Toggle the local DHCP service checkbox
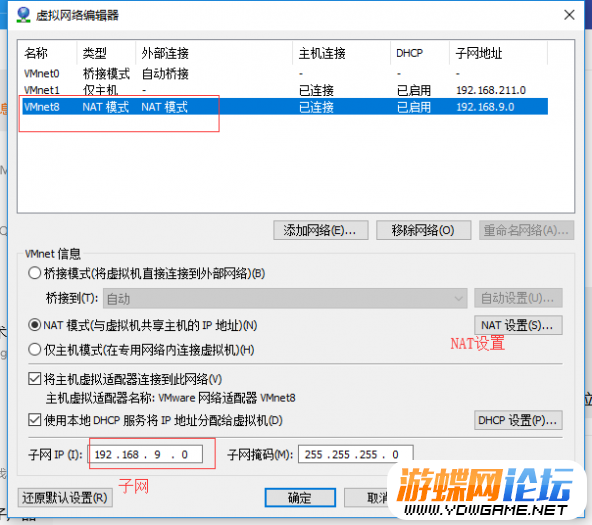 [35, 420]
